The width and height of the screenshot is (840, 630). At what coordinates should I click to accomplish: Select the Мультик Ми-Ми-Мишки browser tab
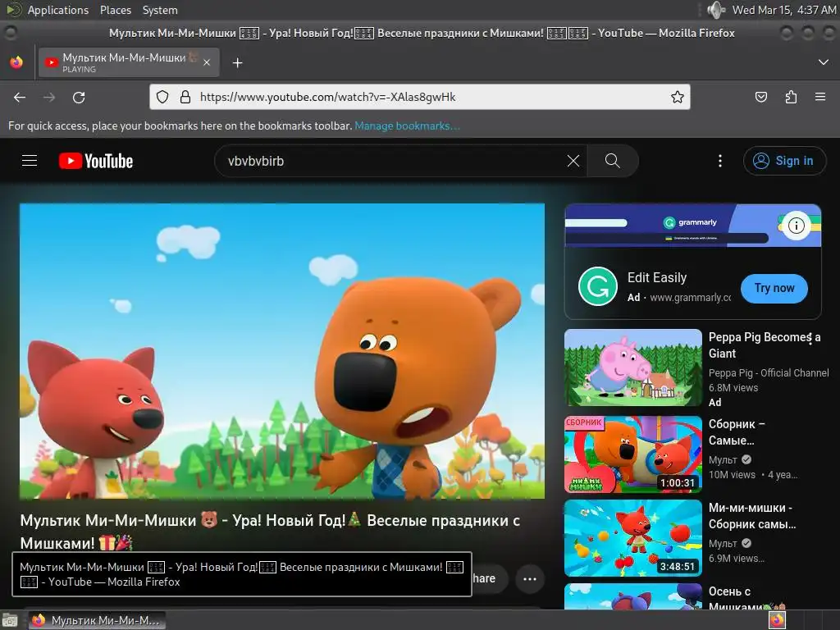[x=128, y=62]
